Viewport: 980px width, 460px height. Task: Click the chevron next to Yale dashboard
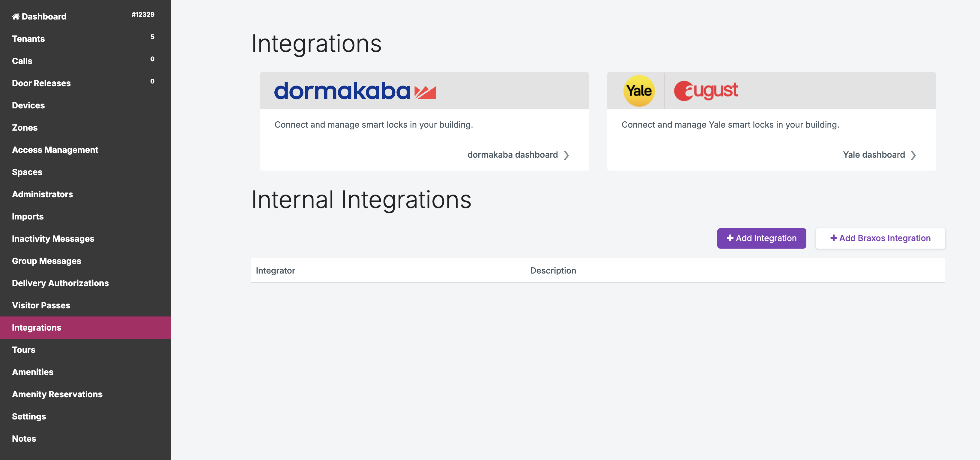[x=913, y=155]
